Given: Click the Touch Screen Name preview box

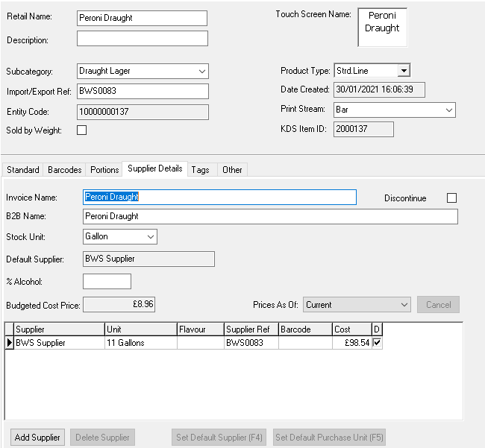Looking at the screenshot, I should pos(383,28).
